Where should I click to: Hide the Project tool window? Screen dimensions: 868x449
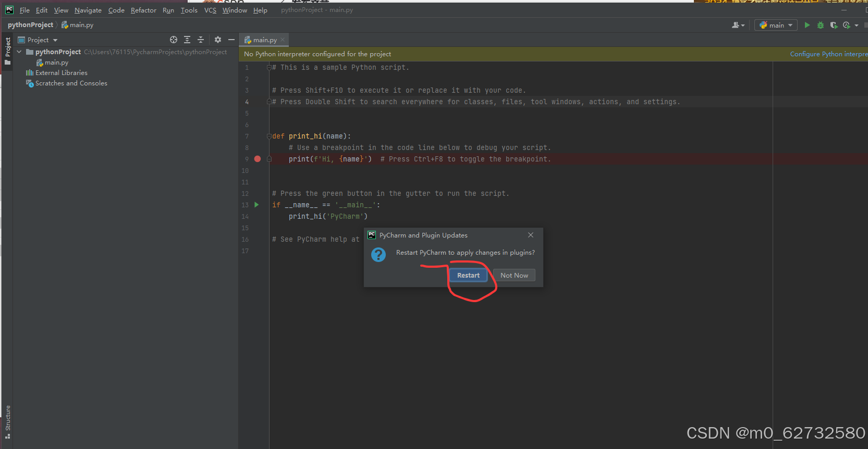coord(231,40)
